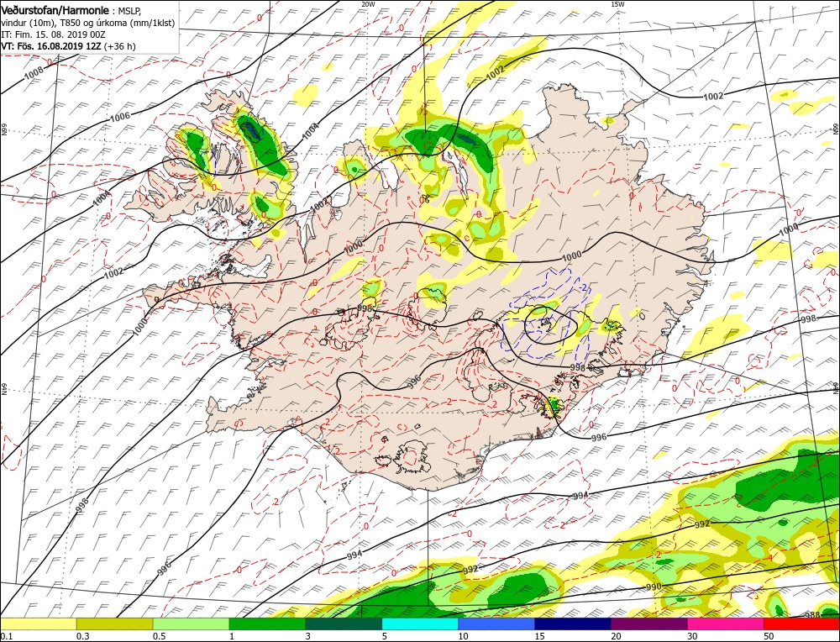The width and height of the screenshot is (840, 642).
Task: Select the dark green 3–5 mm legend swatch
Action: click(344, 624)
